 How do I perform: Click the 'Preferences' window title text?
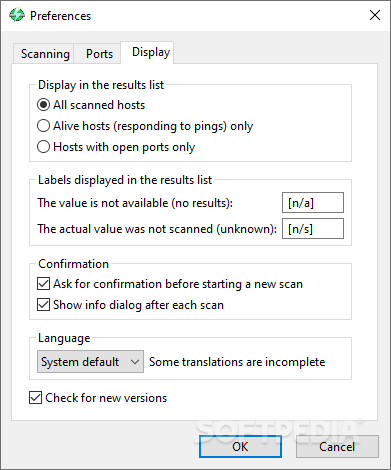(x=60, y=16)
